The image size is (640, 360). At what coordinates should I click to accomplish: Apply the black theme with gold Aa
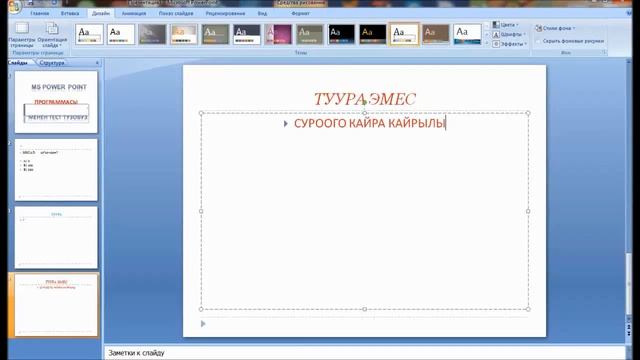373,34
